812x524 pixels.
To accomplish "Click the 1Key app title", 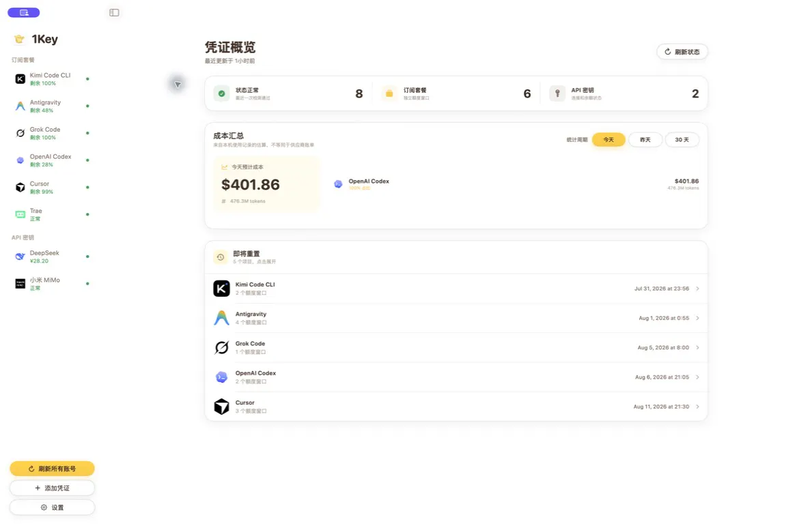I will [x=44, y=40].
